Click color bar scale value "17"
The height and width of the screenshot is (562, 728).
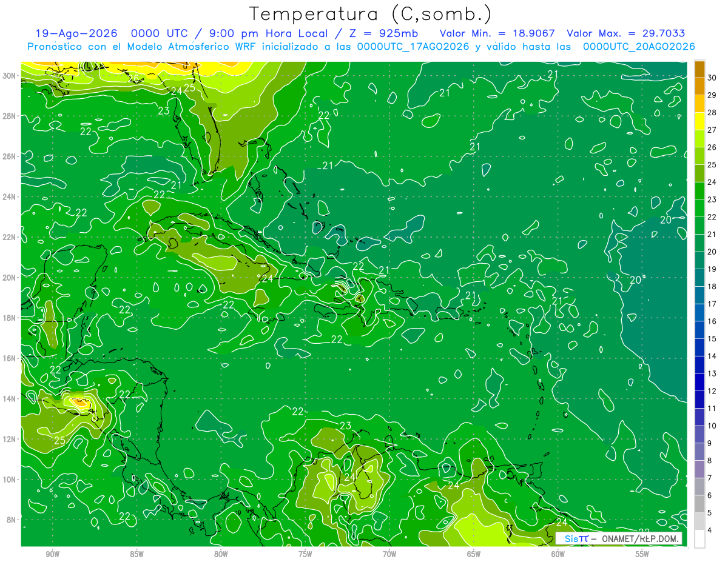click(713, 304)
